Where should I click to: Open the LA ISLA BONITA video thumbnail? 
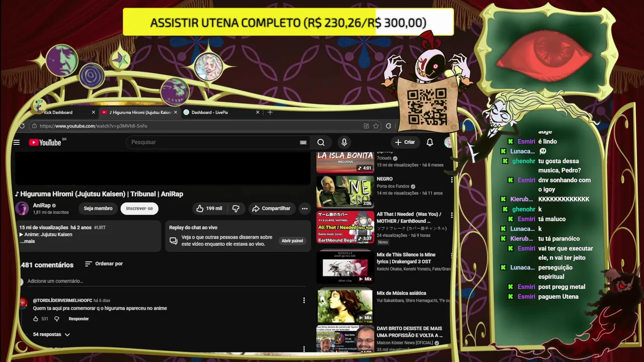345,161
